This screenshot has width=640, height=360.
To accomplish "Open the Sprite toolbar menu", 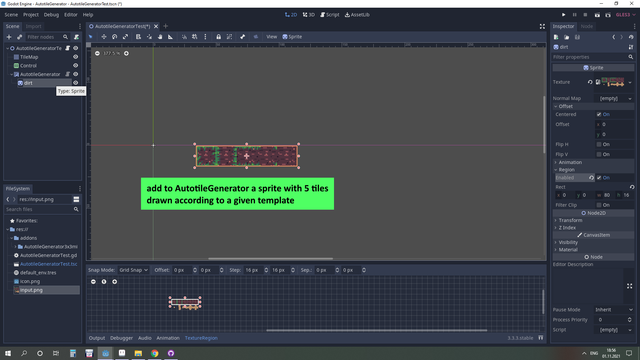I will (292, 37).
